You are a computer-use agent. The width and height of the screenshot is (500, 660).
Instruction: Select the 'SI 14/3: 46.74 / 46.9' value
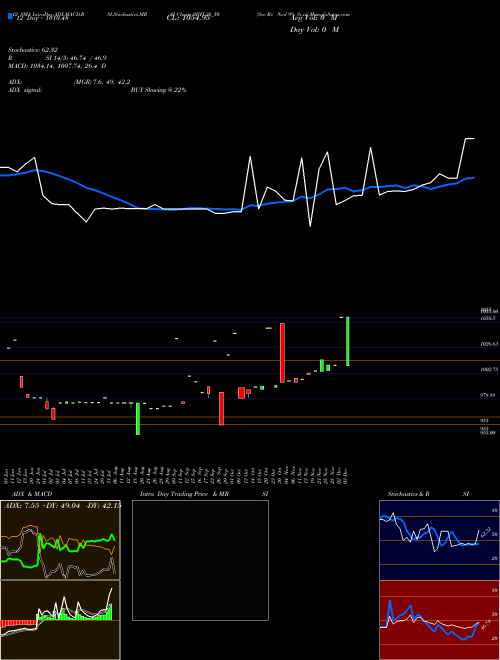(x=74, y=59)
